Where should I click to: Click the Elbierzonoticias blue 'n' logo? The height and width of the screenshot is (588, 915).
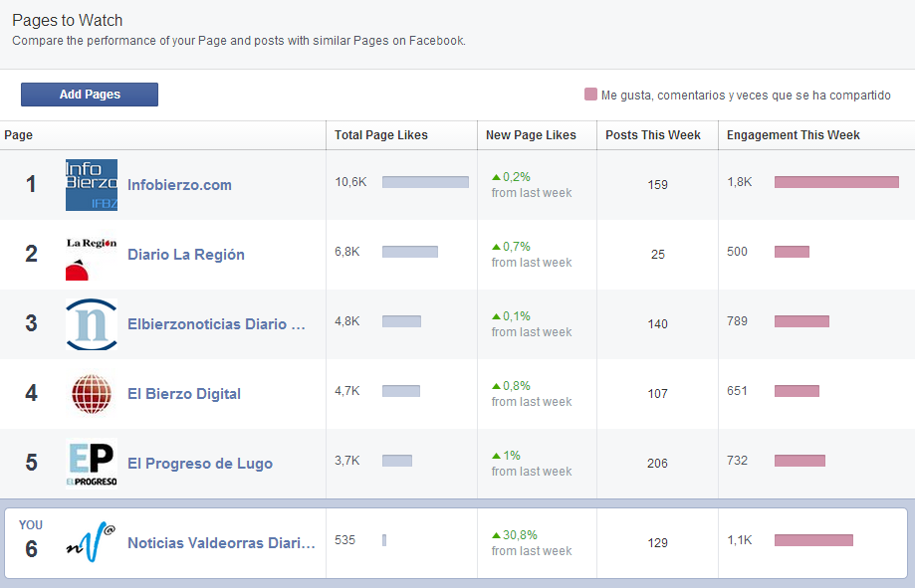91,324
